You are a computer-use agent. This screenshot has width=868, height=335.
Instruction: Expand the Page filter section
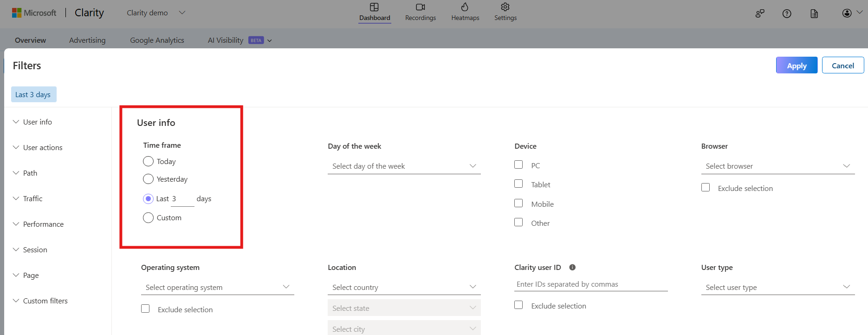click(26, 275)
